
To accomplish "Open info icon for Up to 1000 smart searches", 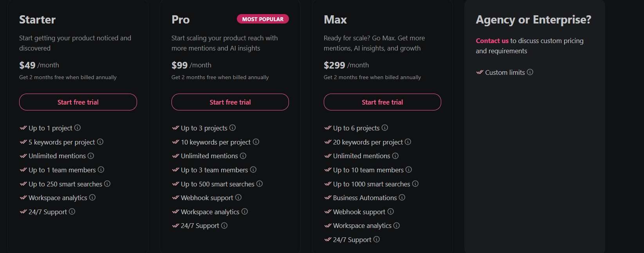I will point(416,184).
